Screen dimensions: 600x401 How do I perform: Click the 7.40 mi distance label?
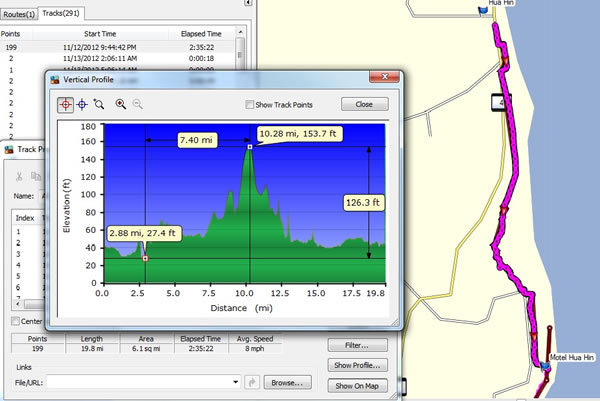coord(196,140)
